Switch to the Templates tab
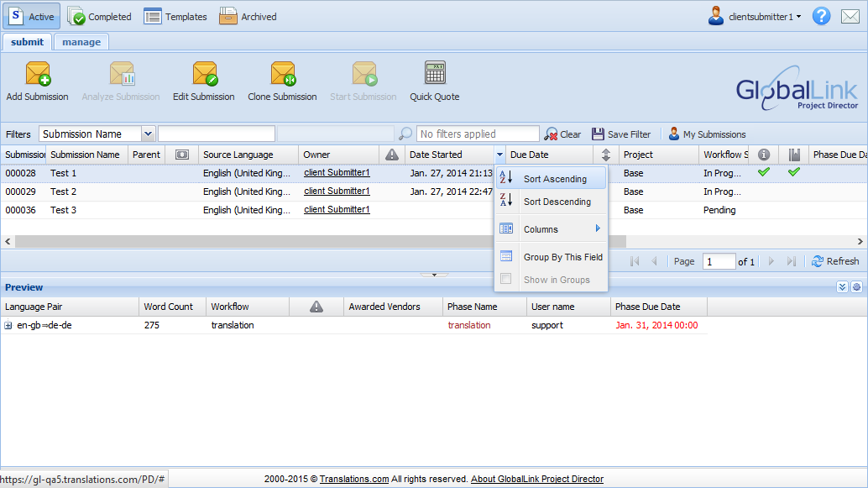 (175, 17)
